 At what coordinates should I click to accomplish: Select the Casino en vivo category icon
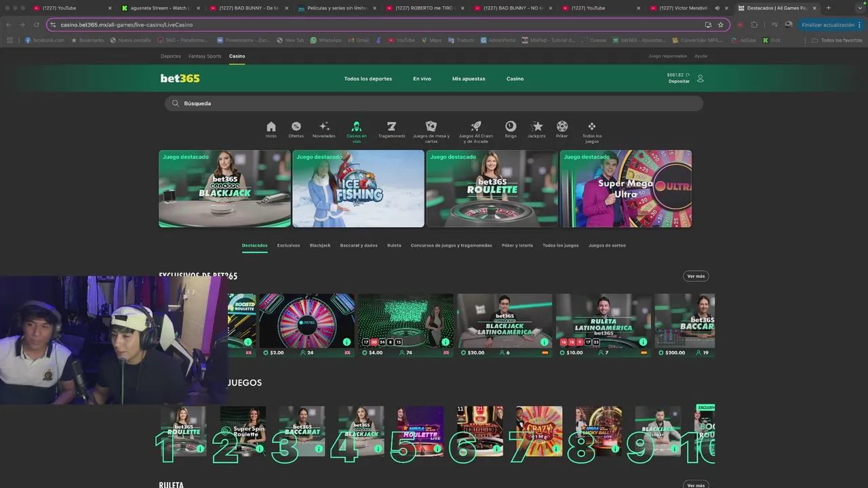pos(357,127)
